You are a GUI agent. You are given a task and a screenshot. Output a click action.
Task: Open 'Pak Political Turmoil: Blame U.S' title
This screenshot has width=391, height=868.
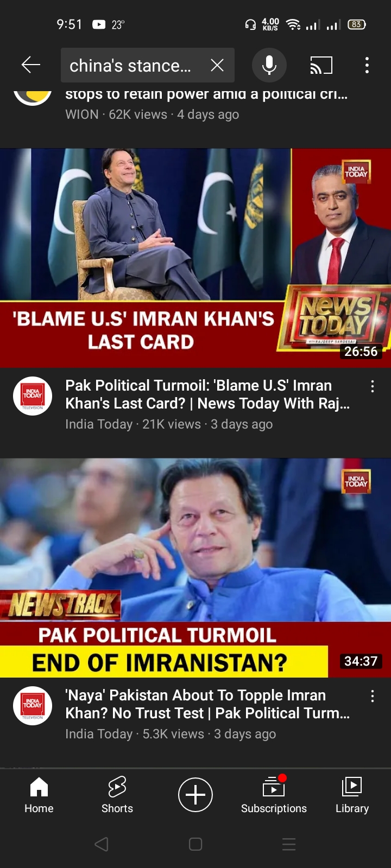(x=207, y=394)
